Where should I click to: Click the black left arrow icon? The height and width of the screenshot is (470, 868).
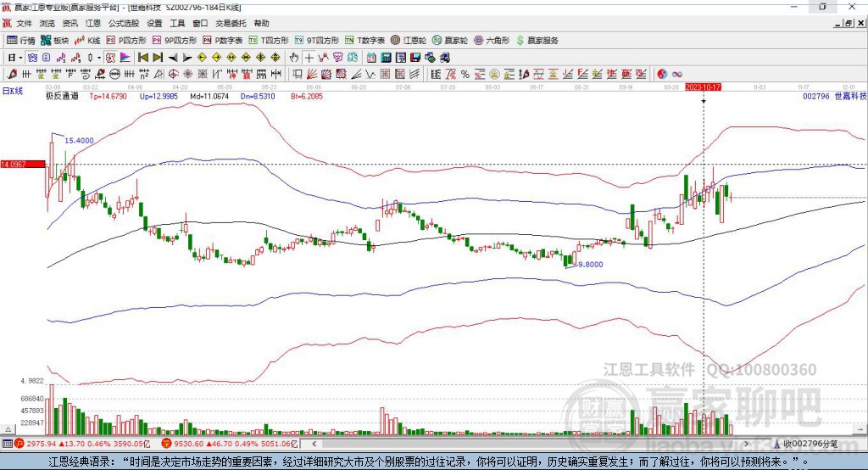coord(173,58)
